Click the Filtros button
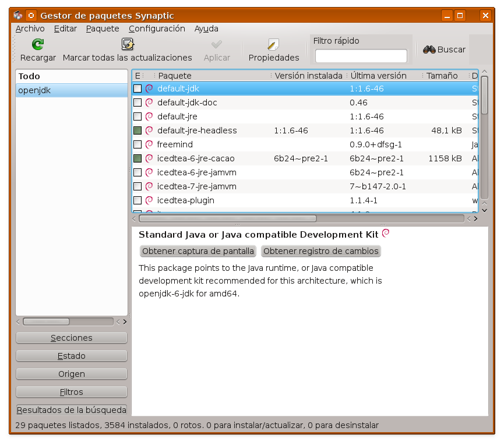 coord(71,392)
